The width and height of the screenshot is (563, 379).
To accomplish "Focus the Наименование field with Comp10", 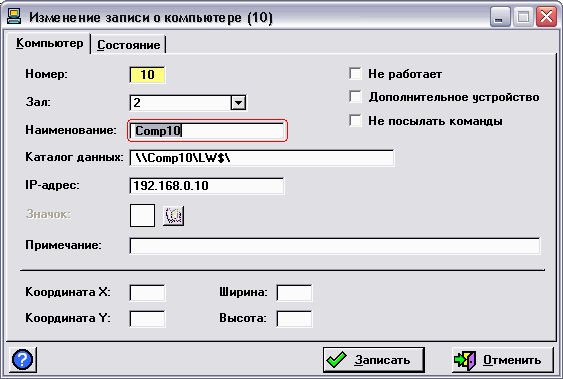I will click(x=207, y=131).
